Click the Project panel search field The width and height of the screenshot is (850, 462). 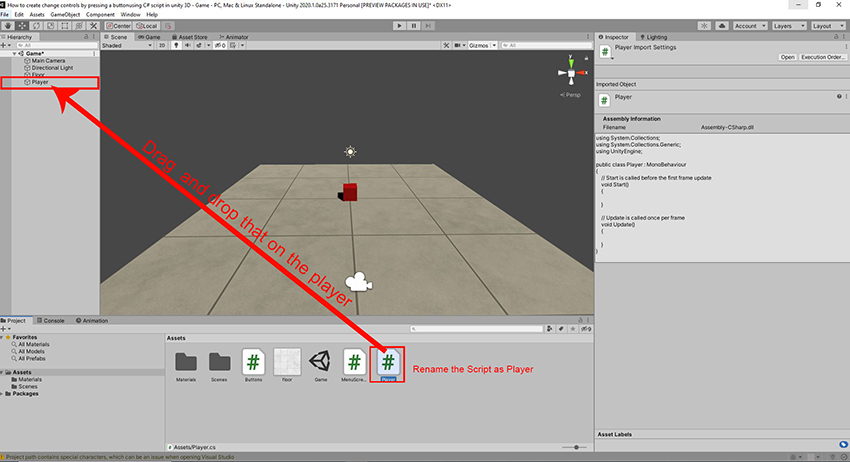pyautogui.click(x=476, y=329)
